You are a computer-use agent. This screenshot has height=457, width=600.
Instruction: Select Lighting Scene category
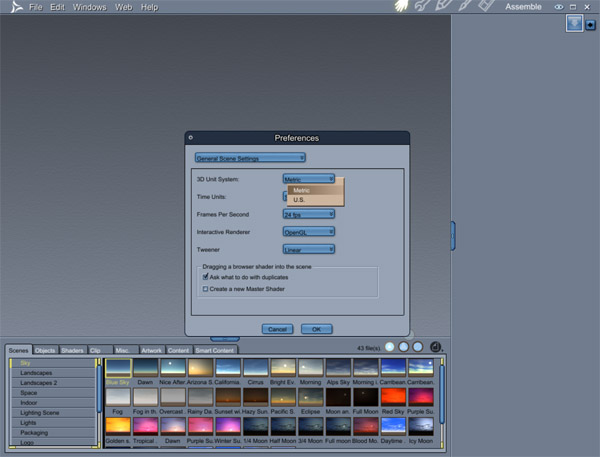[53, 413]
